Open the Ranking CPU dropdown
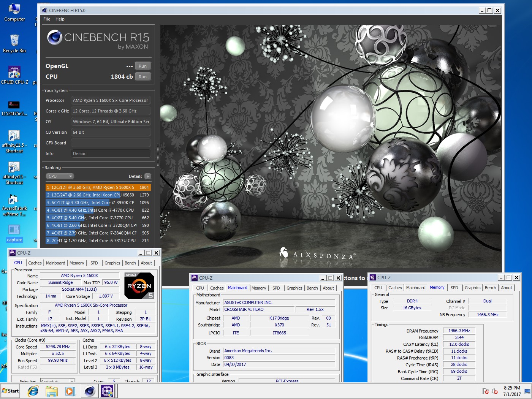 pyautogui.click(x=60, y=176)
